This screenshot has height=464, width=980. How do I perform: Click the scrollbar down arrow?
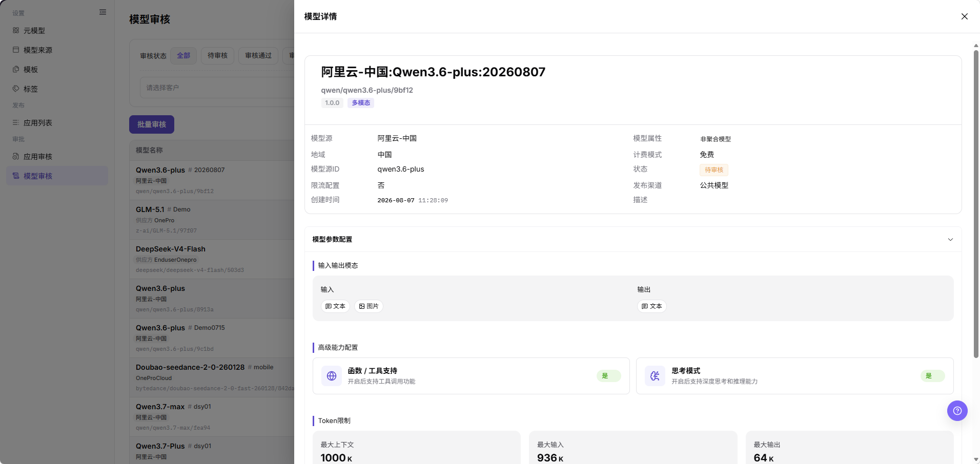[x=976, y=460]
